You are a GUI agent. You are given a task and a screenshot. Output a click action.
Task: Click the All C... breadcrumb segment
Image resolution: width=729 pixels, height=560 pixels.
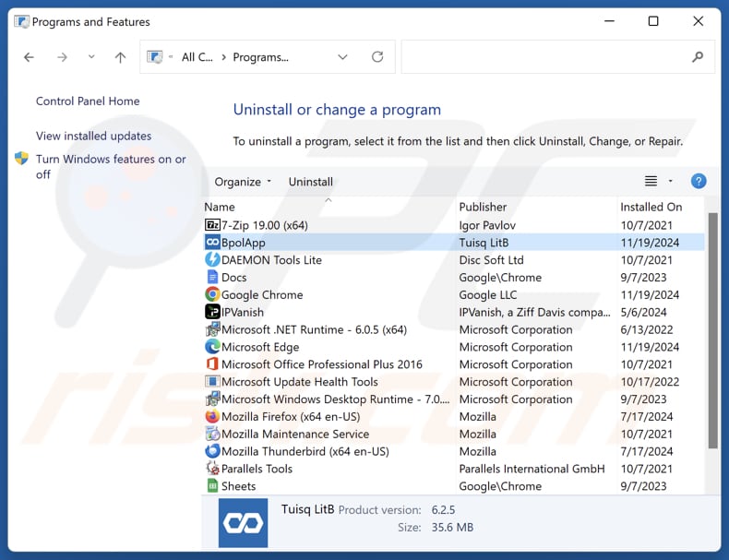tap(197, 57)
